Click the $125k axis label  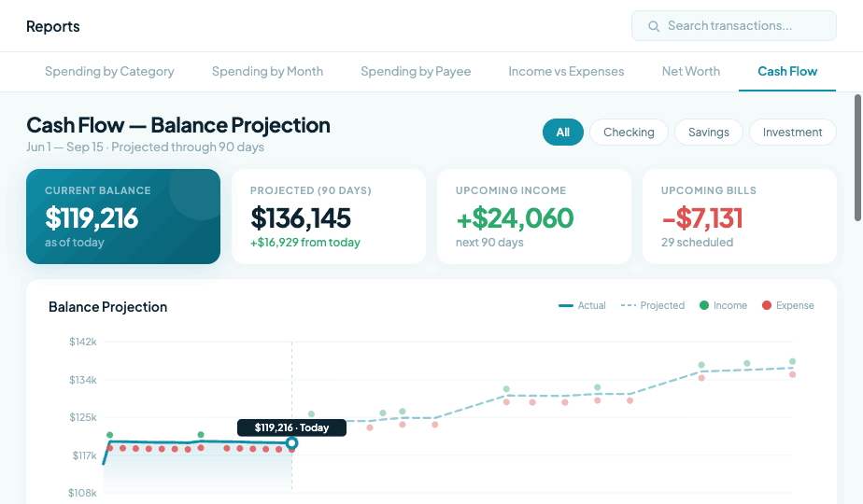click(x=82, y=417)
